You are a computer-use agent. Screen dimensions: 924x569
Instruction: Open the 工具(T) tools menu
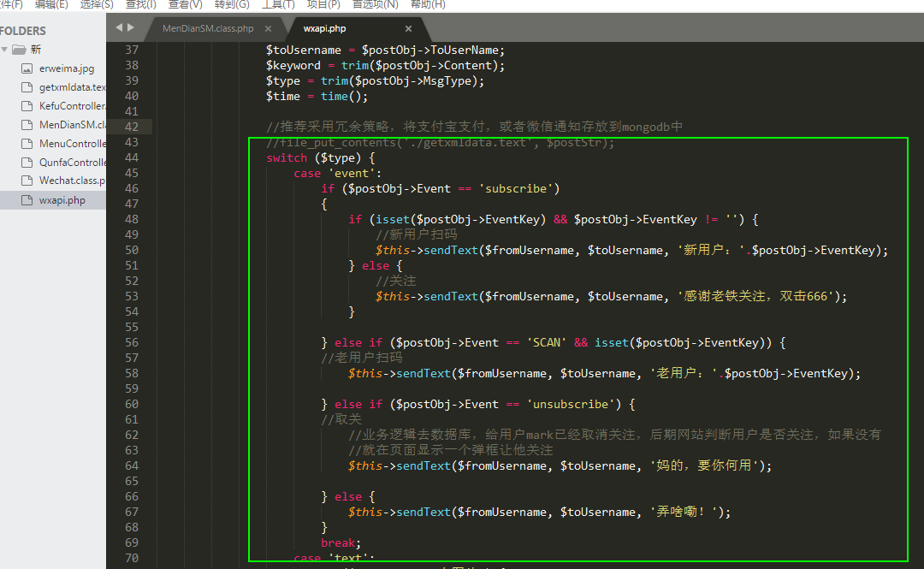(x=277, y=4)
